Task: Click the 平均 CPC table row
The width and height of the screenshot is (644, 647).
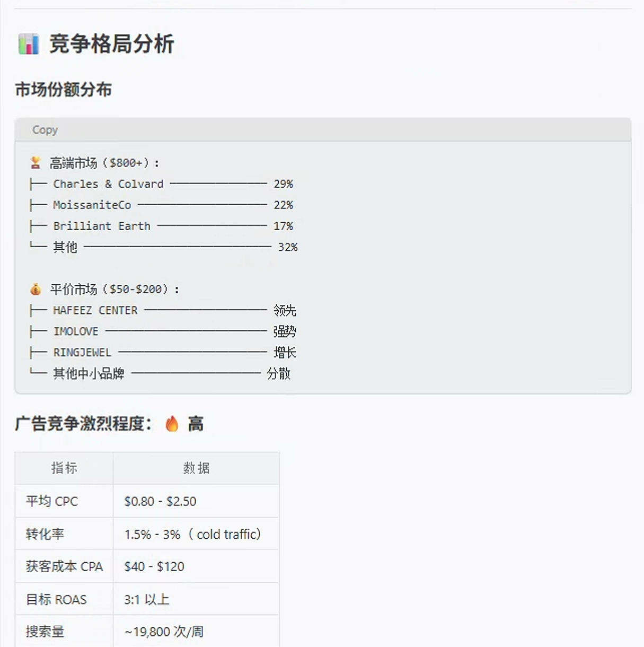Action: point(147,501)
